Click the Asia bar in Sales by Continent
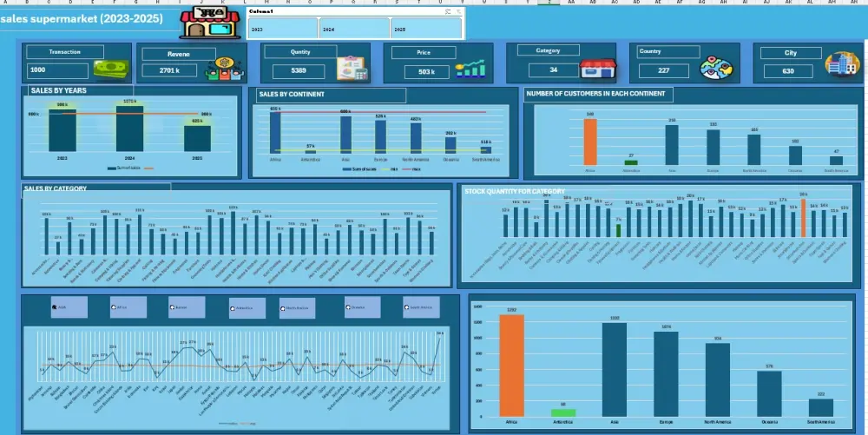Viewport: 868px width, 435px height. (346, 135)
